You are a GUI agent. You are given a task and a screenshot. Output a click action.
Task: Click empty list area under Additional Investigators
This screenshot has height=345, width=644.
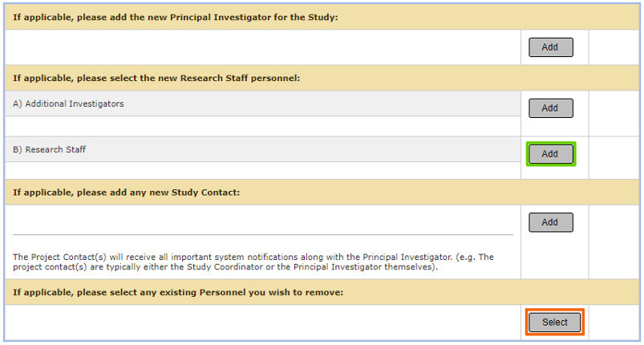pyautogui.click(x=263, y=126)
